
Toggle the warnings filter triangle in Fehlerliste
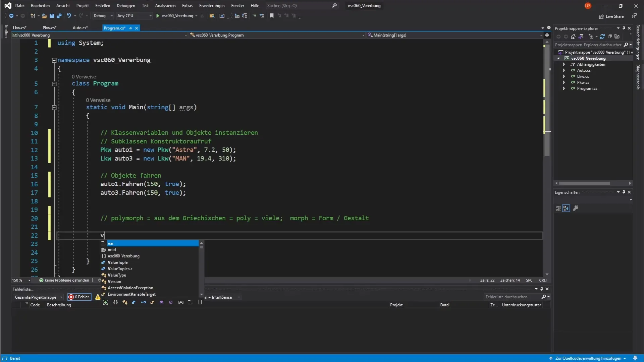[x=98, y=297]
